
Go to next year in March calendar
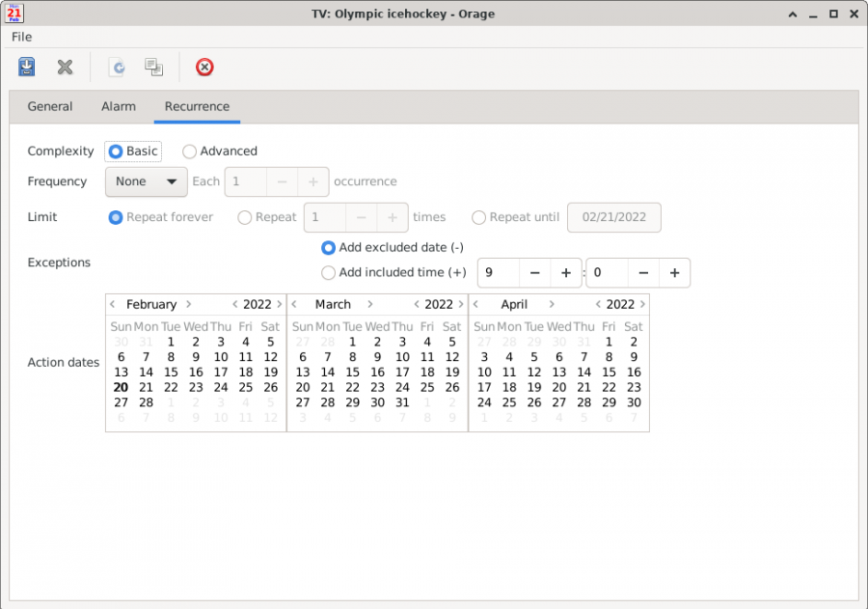tap(461, 304)
